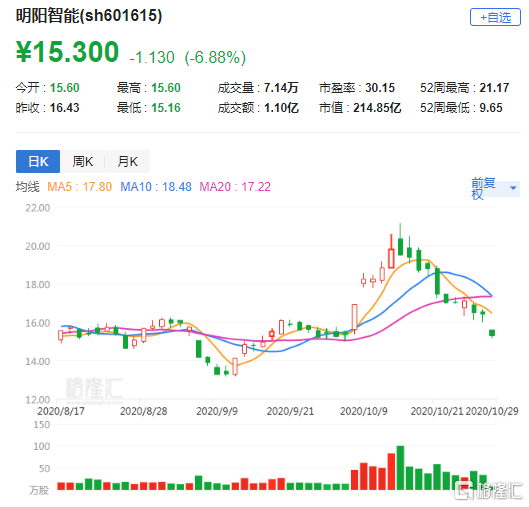Click the 万股 volume unit label
The height and width of the screenshot is (507, 529).
39,490
